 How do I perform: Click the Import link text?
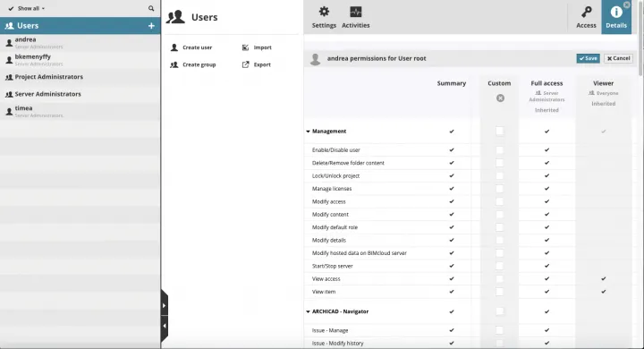tap(262, 47)
